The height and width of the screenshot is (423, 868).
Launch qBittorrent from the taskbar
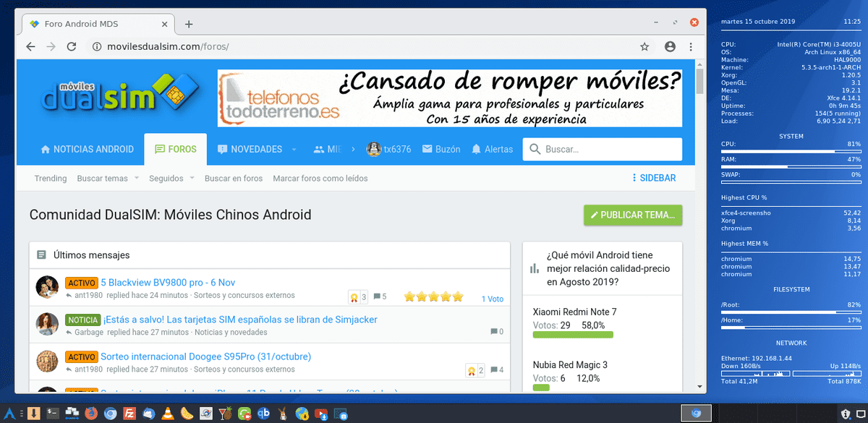(x=264, y=414)
